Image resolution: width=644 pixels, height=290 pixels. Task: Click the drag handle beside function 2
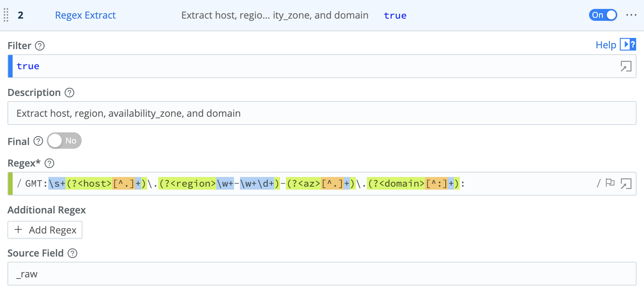point(6,15)
